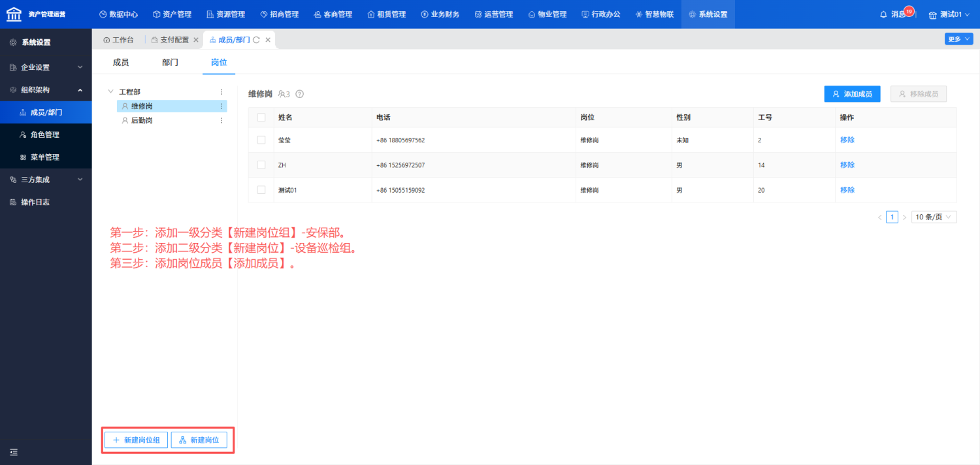This screenshot has width=980, height=465.
Task: Select page 1 in pagination
Action: (x=892, y=217)
